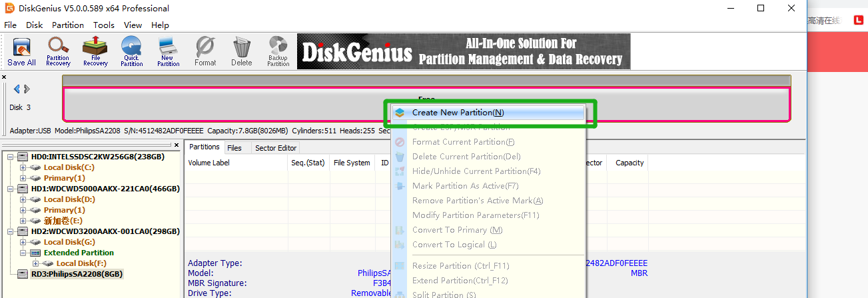
Task: Select Extended Partition in disk tree
Action: pyautogui.click(x=79, y=253)
